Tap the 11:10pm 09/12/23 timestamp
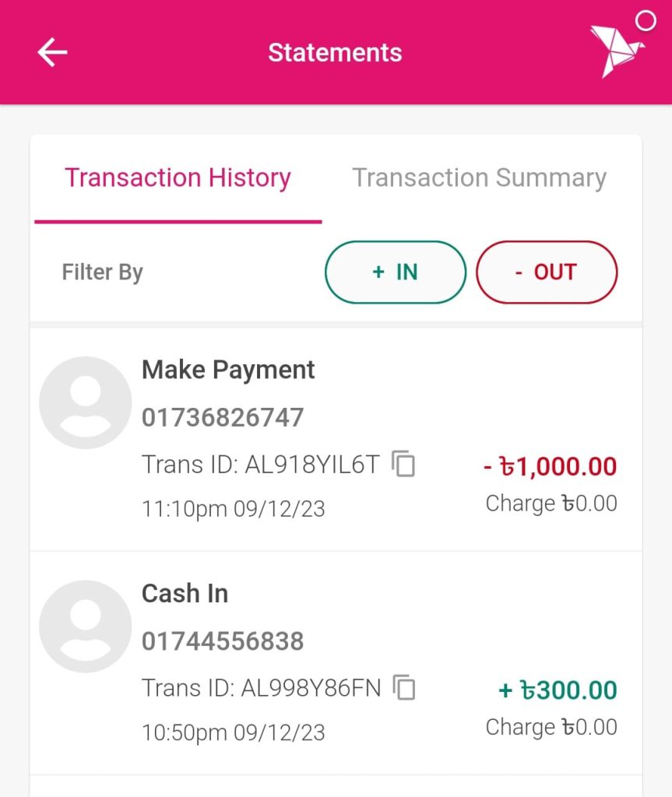This screenshot has height=797, width=672. pos(233,509)
